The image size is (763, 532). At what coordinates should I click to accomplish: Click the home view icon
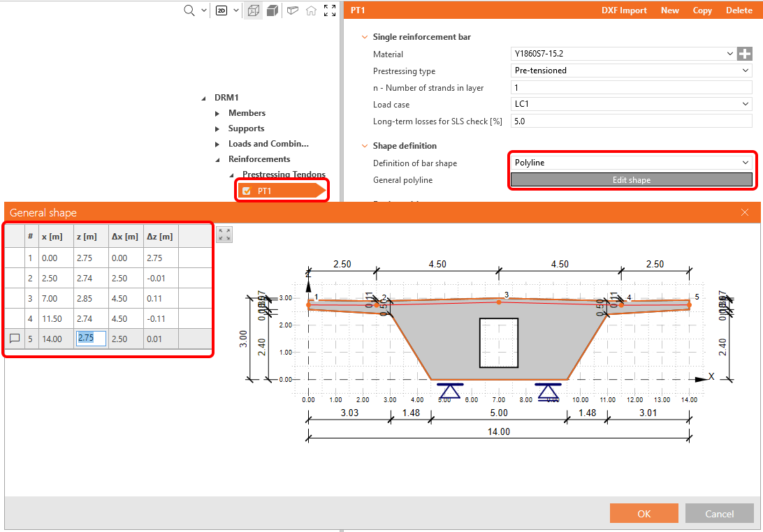[312, 10]
